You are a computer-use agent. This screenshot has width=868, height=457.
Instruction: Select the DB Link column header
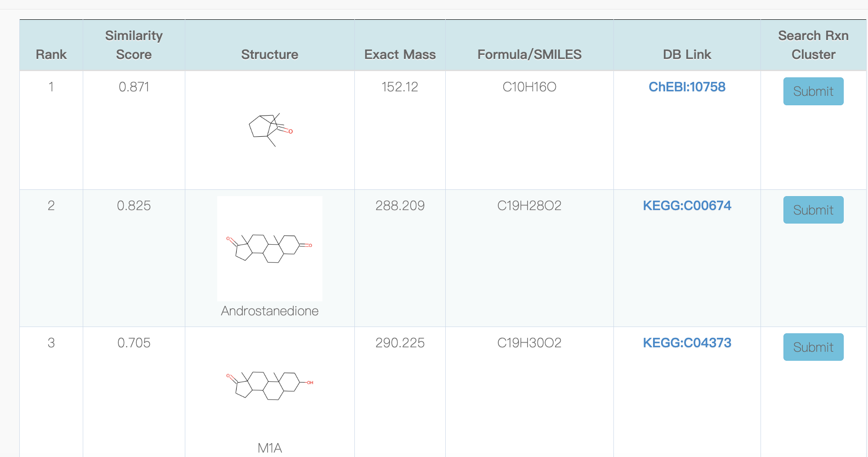pos(687,54)
